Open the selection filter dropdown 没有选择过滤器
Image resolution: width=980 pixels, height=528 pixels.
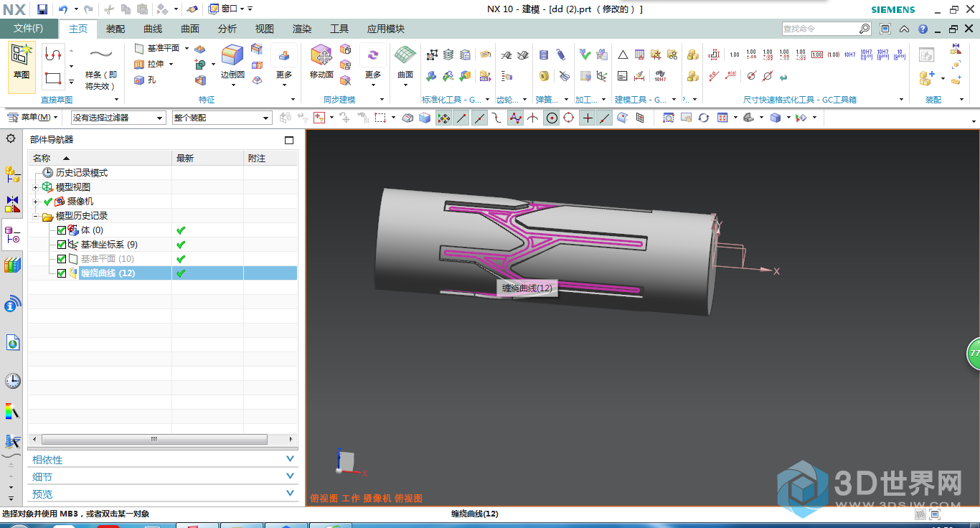(x=118, y=118)
